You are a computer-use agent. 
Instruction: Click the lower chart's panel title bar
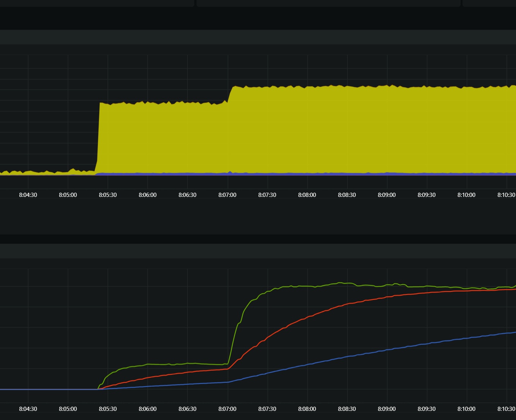(x=258, y=251)
